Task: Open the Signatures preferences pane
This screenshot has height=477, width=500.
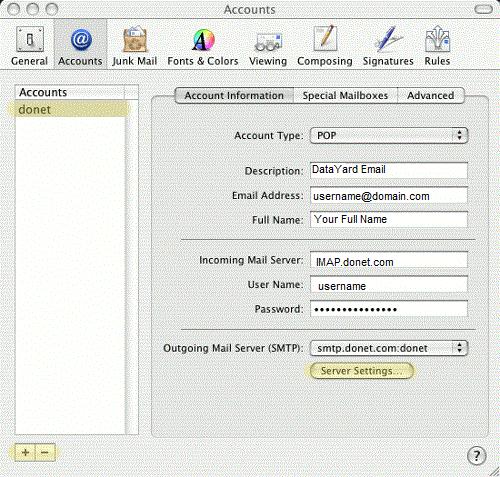Action: pos(388,46)
